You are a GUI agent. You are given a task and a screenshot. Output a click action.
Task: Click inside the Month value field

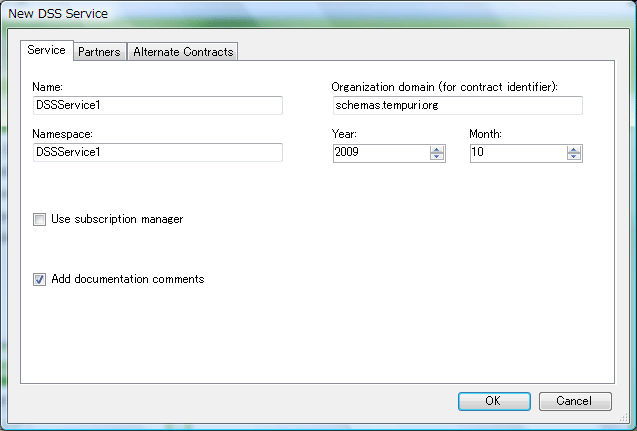tap(517, 153)
